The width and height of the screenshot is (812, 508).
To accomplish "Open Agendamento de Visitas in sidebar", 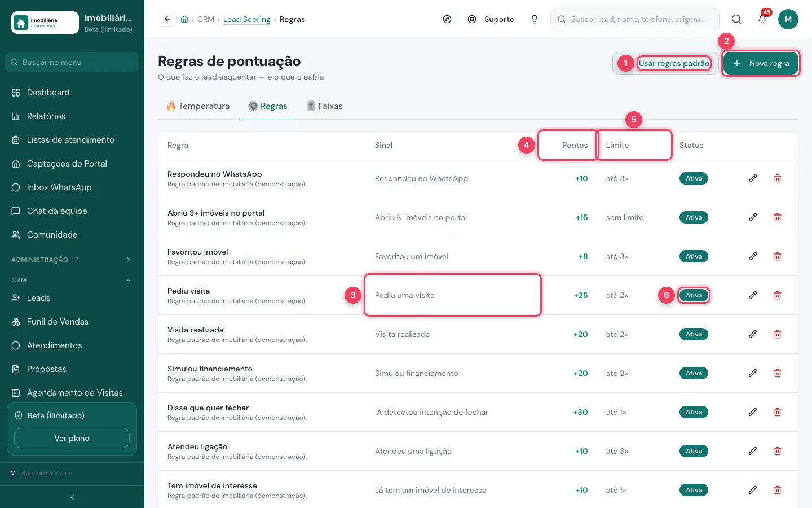I will [72, 393].
